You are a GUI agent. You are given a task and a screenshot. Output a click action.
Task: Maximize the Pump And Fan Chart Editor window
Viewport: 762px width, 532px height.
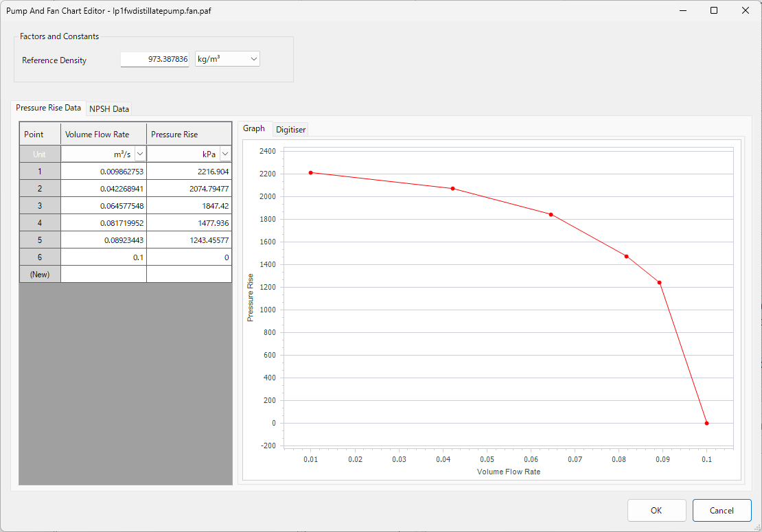[714, 10]
